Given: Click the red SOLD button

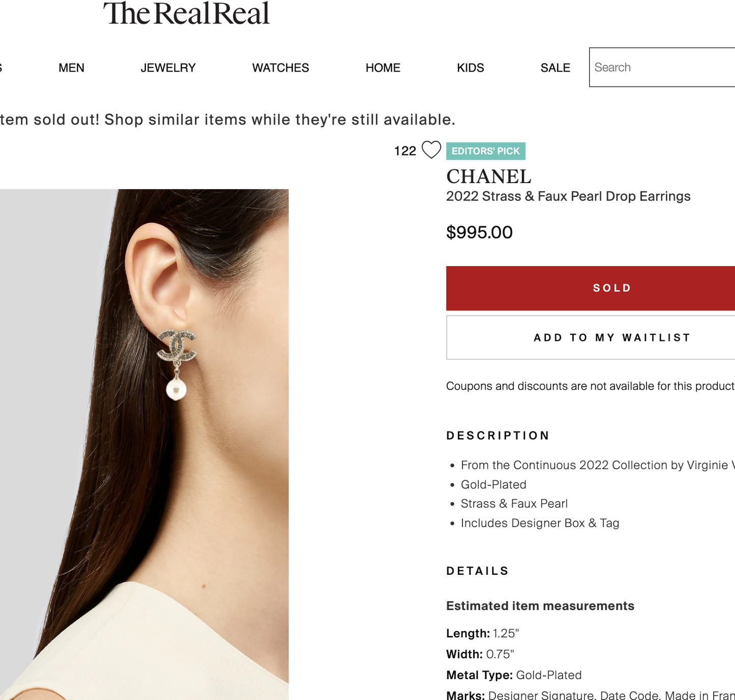Looking at the screenshot, I should [x=591, y=288].
